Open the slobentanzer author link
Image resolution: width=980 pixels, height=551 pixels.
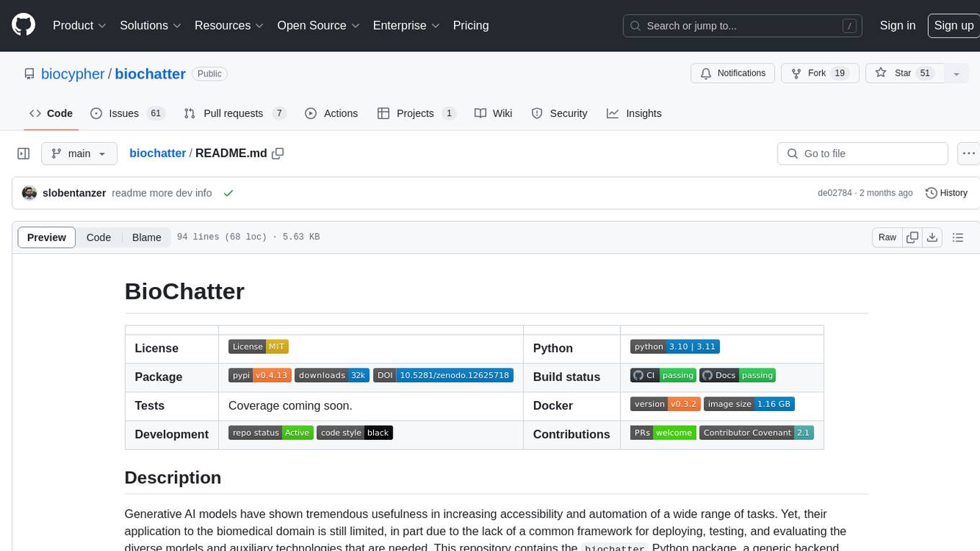pyautogui.click(x=74, y=193)
